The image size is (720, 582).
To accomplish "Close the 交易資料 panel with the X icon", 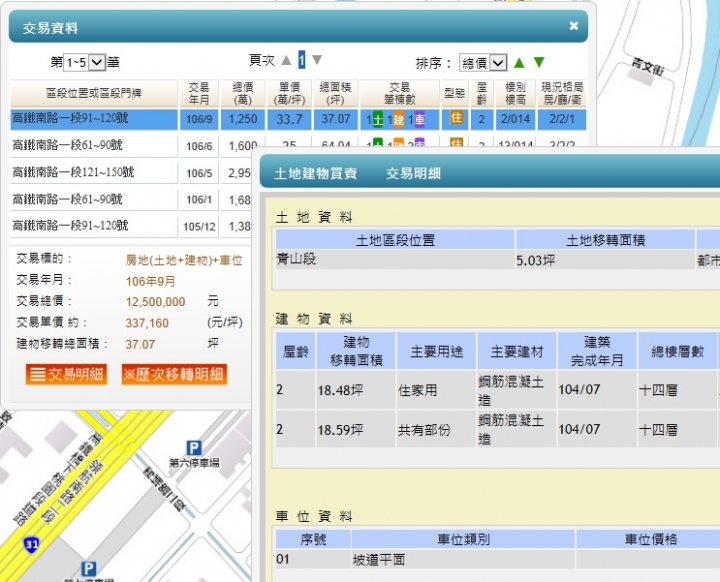I will [x=574, y=26].
